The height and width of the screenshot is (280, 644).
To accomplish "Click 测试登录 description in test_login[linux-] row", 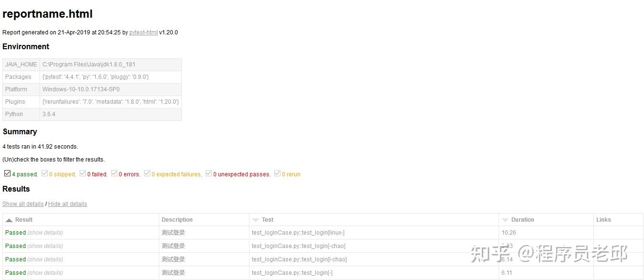I will [x=173, y=233].
